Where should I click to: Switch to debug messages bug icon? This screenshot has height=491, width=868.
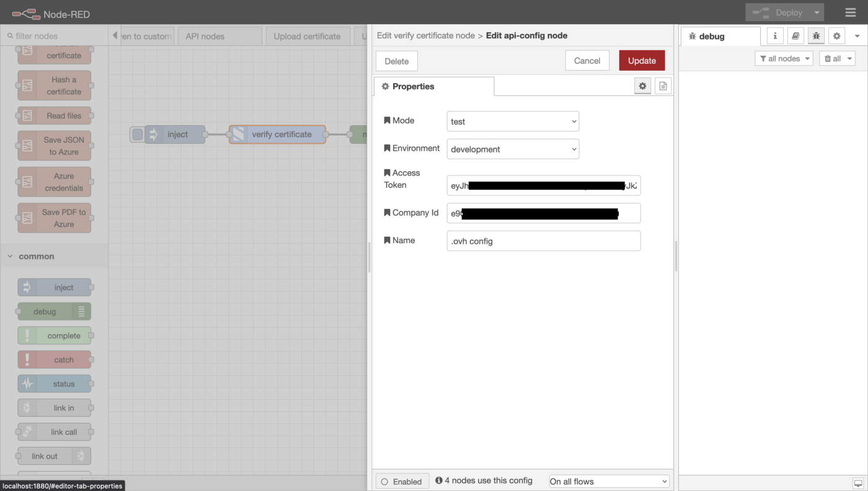click(816, 36)
